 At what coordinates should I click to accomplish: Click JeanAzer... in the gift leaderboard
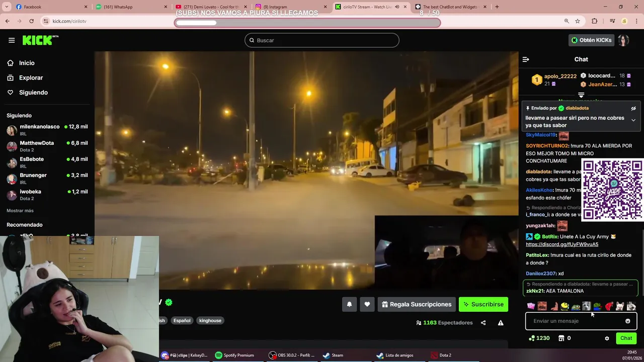click(x=602, y=84)
